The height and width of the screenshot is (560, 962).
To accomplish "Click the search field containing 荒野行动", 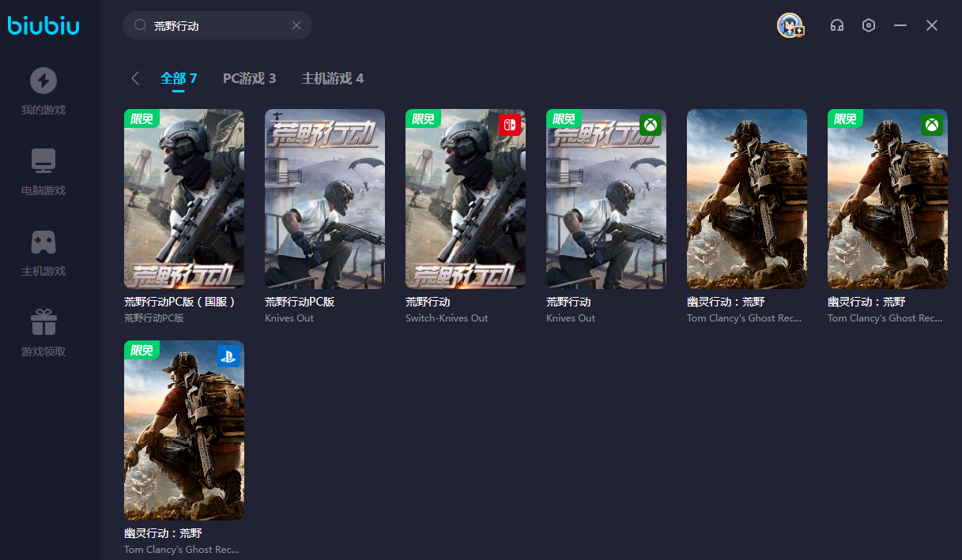I will point(217,25).
